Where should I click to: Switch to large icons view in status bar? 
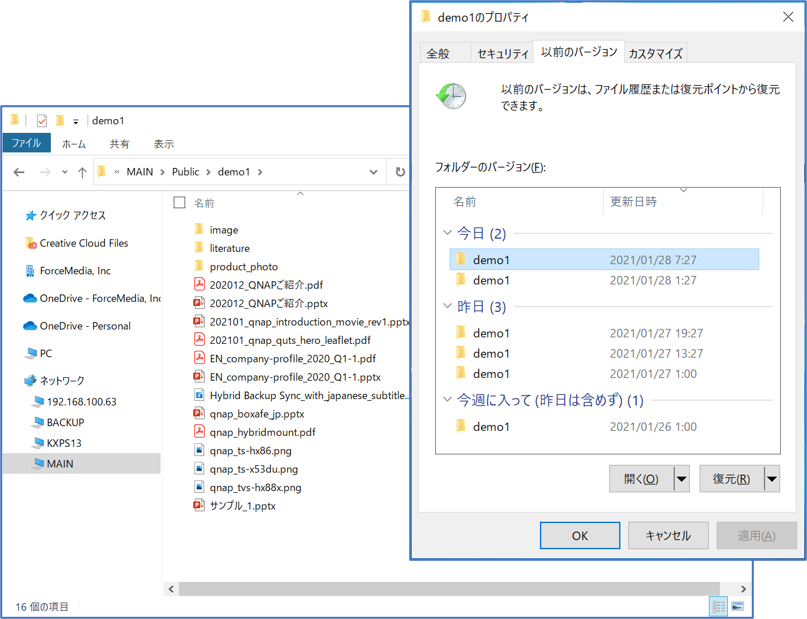click(738, 606)
